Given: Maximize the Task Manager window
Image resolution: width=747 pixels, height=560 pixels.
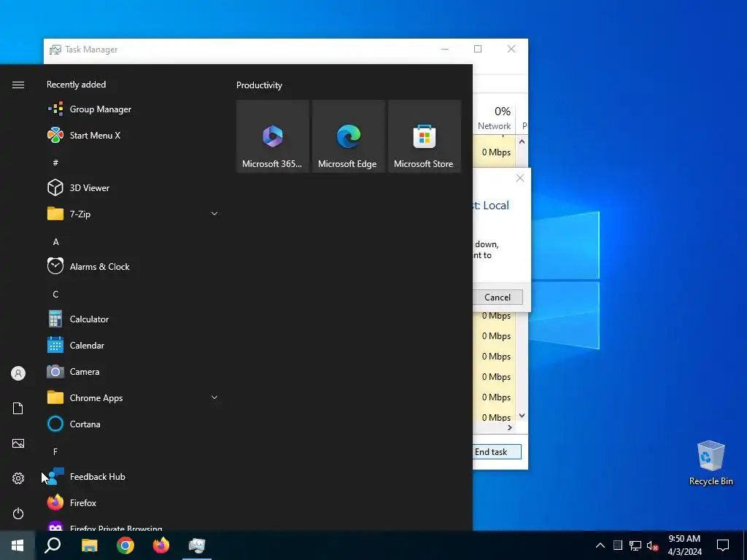Looking at the screenshot, I should 478,49.
